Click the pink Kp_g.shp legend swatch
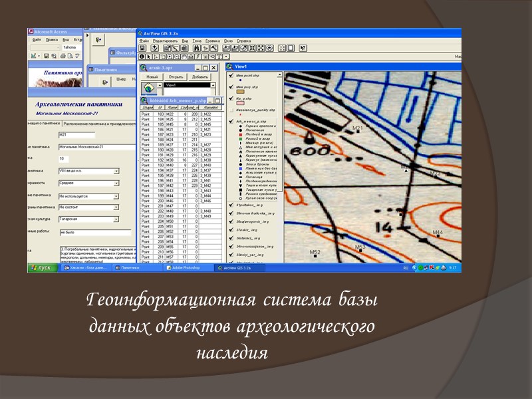The width and height of the screenshot is (532, 399). pos(240,103)
